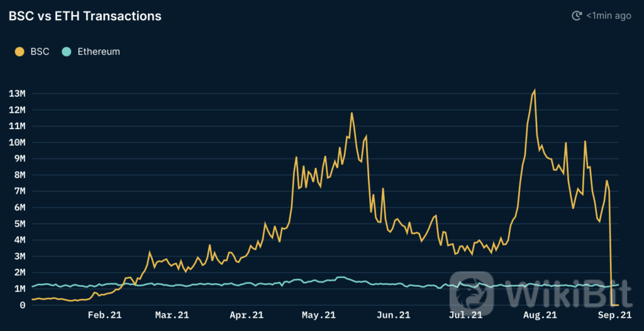Click the teal Ethereum legend dot

(67, 52)
